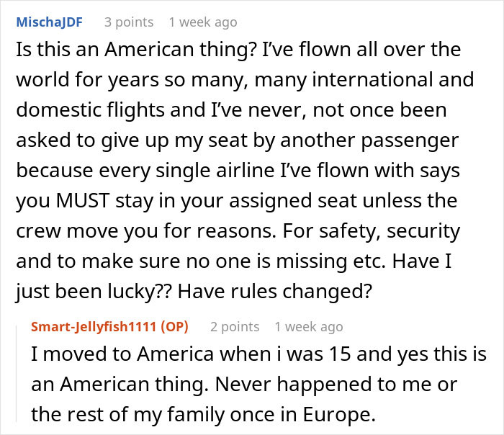Viewport: 504px width, 435px height.
Task: Click the '3 points' score on MischaJDF's comment
Action: pos(129,22)
